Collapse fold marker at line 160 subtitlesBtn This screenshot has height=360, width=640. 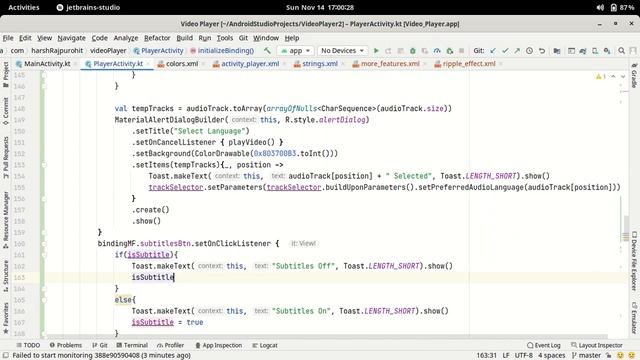click(44, 244)
